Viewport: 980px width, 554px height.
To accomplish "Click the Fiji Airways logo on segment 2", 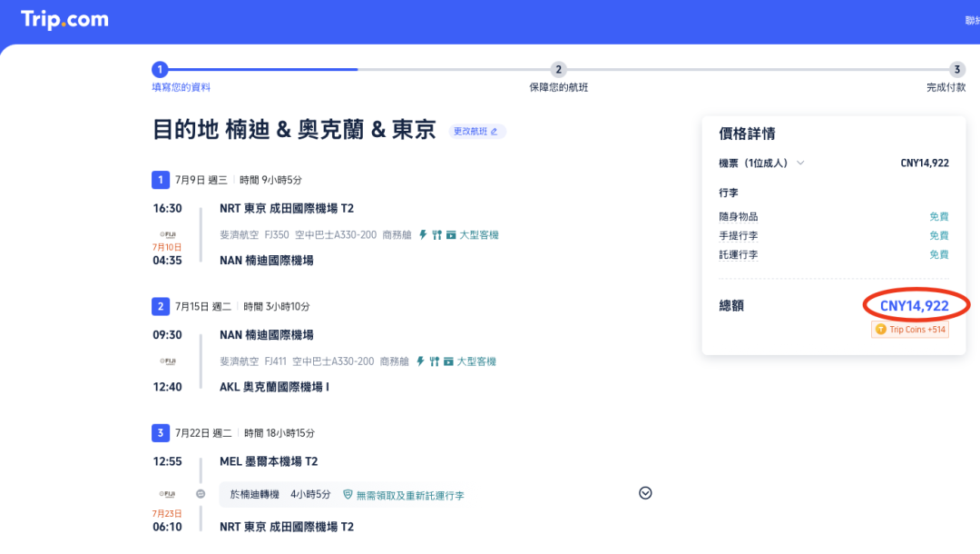I will (168, 361).
